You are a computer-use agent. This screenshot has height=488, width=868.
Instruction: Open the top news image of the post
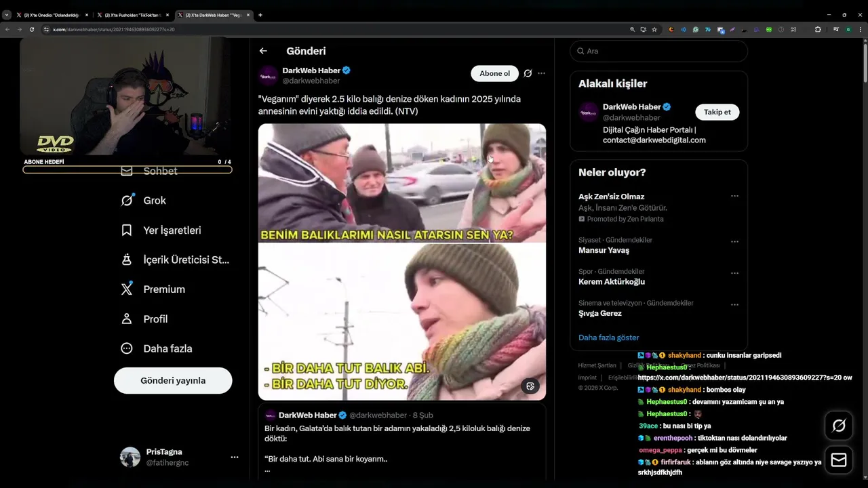click(x=401, y=182)
